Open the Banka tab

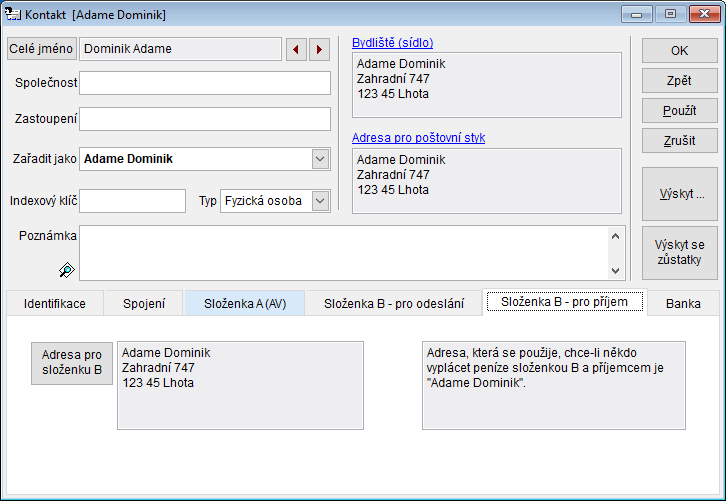tap(683, 304)
